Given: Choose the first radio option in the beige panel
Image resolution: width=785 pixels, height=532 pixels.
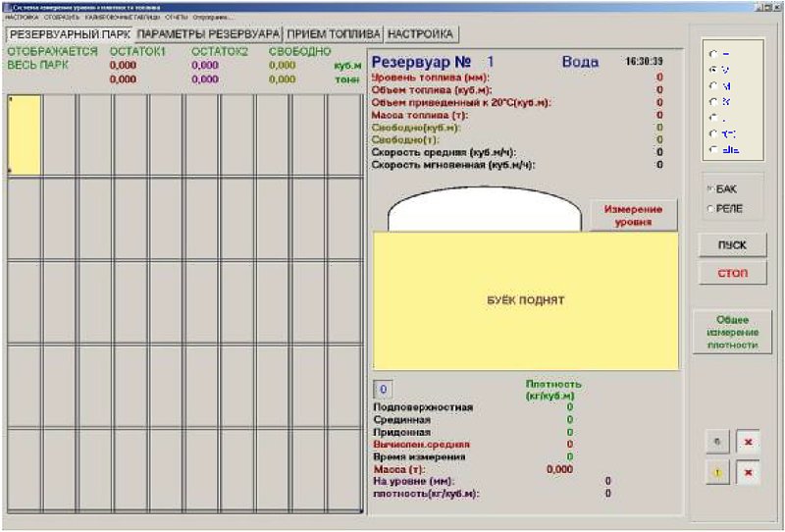Looking at the screenshot, I should pos(713,54).
